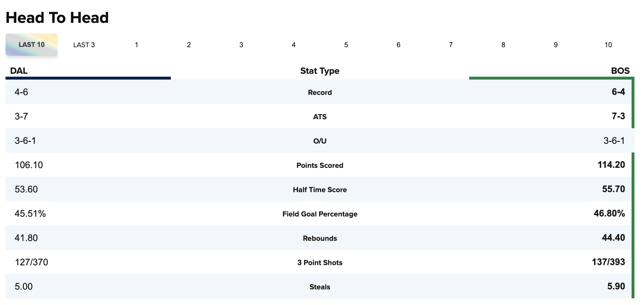Click BOS O/U value 3-6-1

click(614, 141)
